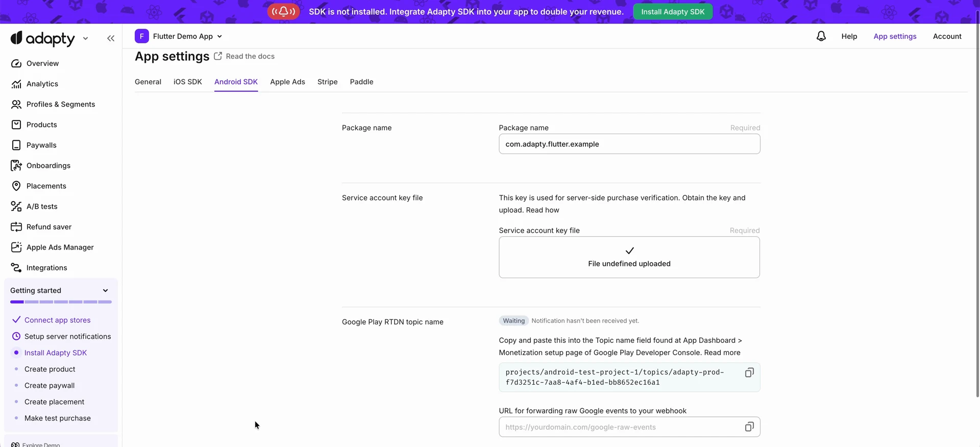Open App settings in the header
Viewport: 980px width, 447px height.
tap(895, 36)
